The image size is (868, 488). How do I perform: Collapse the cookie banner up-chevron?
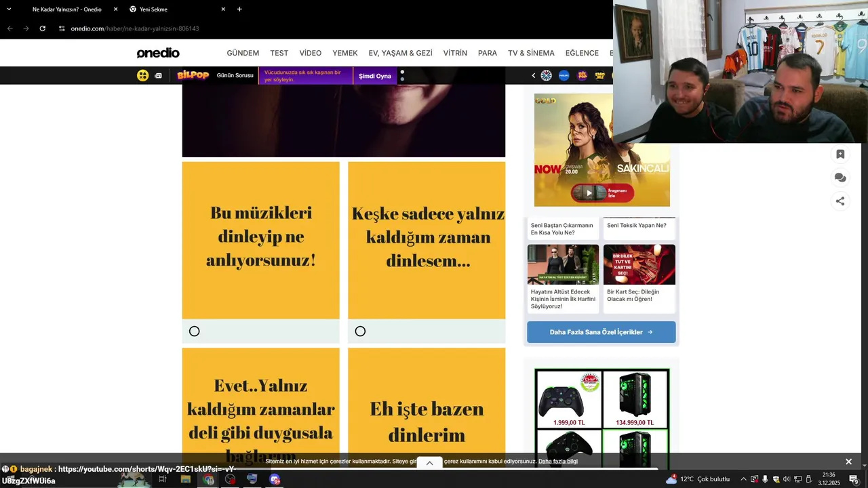coord(429,463)
